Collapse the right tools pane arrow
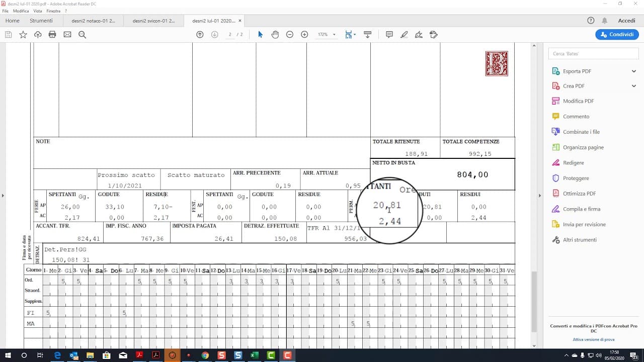644x362 pixels. coord(540,196)
